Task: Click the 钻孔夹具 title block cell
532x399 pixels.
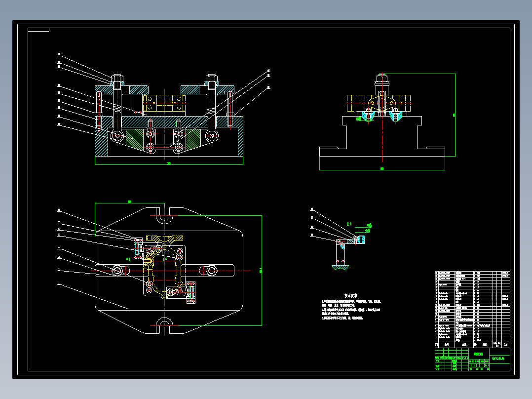Action: point(499,359)
